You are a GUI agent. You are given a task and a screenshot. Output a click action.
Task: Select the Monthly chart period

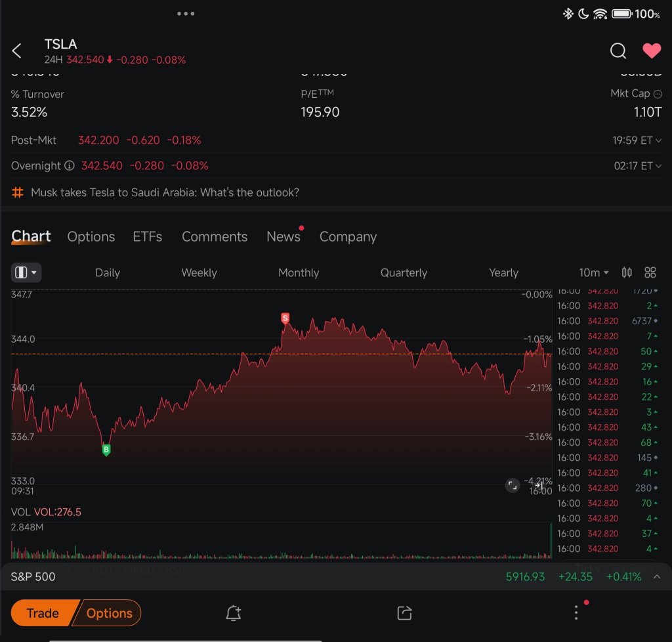click(x=299, y=272)
